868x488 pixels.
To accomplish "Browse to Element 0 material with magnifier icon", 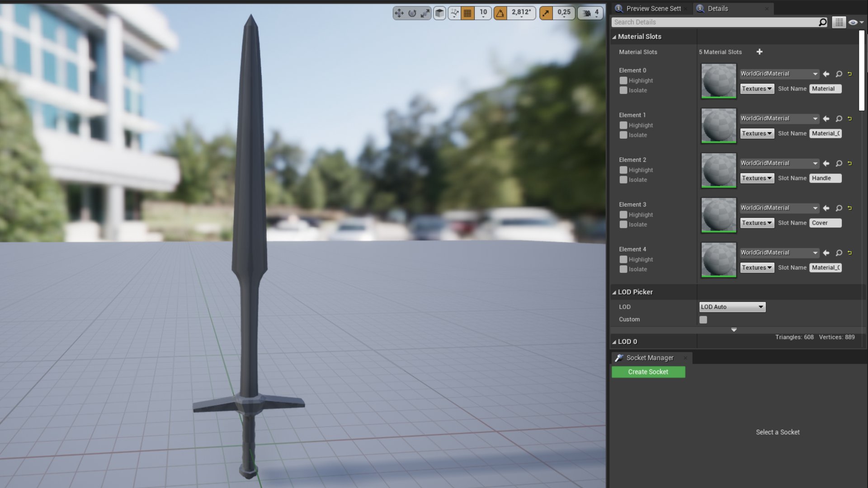I will point(838,74).
